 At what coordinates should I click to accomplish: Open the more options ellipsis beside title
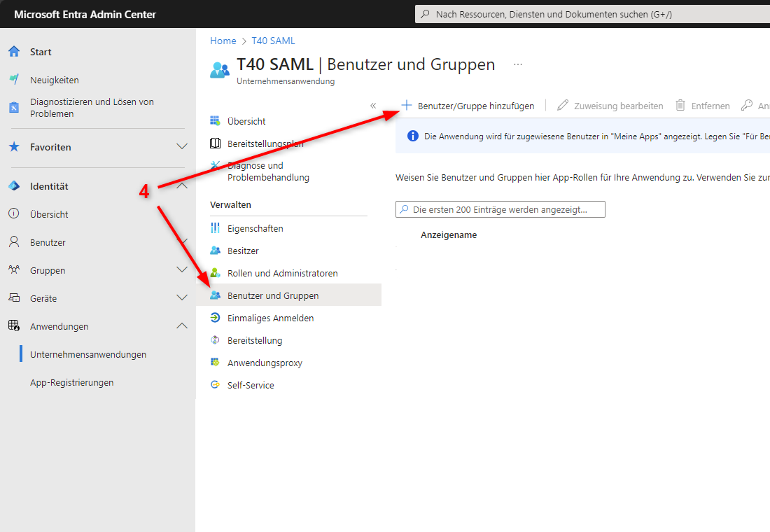pyautogui.click(x=518, y=64)
